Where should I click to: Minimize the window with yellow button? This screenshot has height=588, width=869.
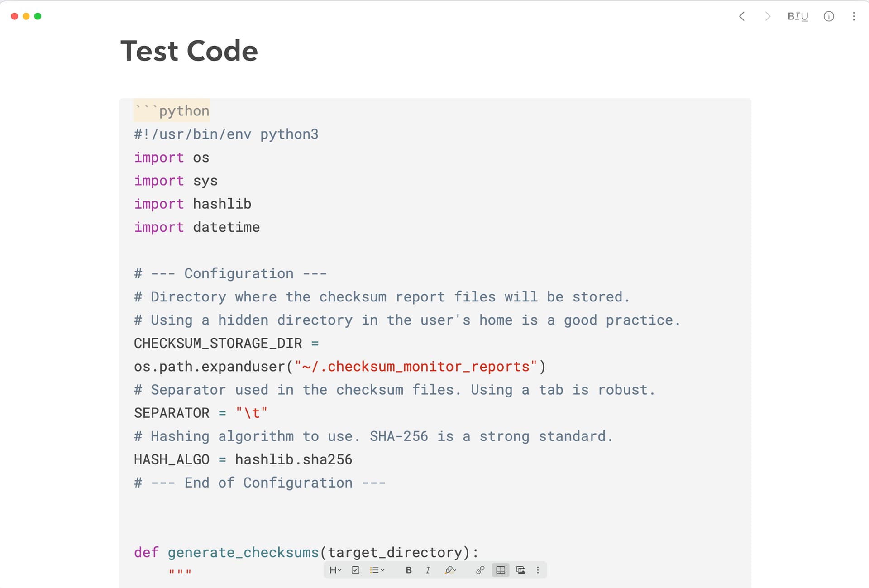[x=26, y=16]
